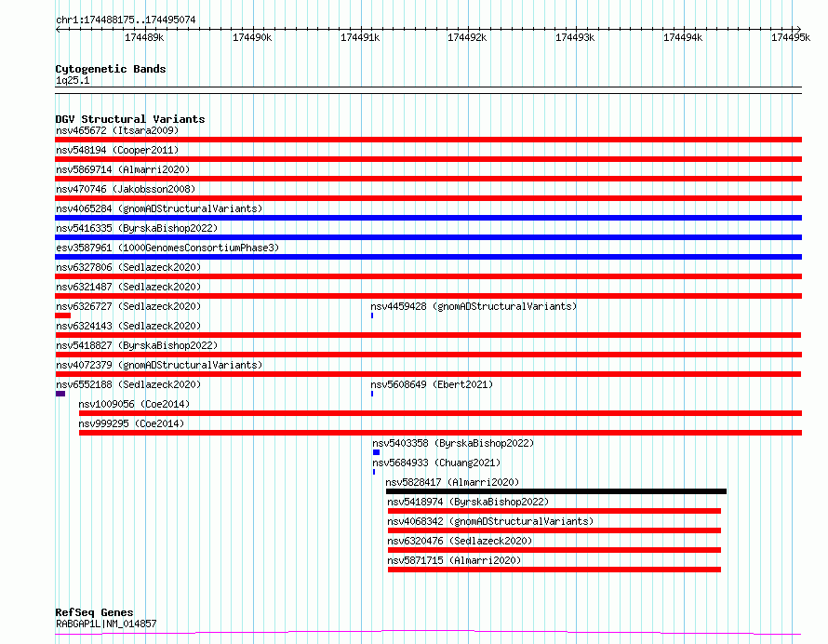Viewport: 828px width, 644px height.
Task: Select the purple nsv6552188 marker
Action: coord(60,394)
